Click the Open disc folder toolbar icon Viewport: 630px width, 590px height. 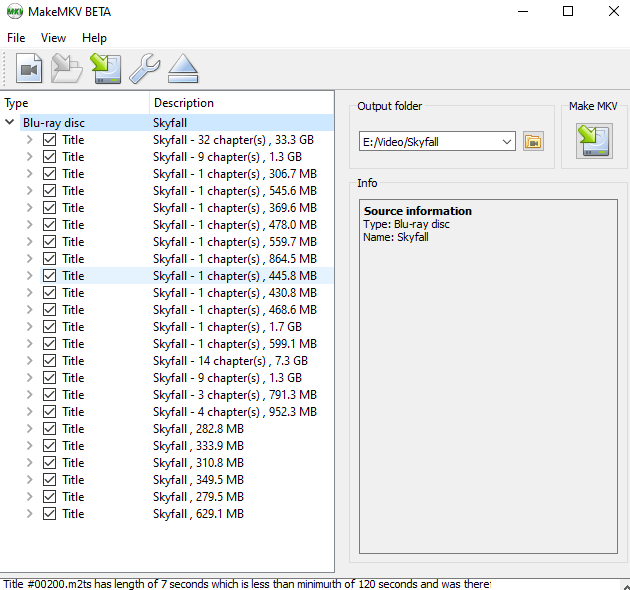(67, 68)
